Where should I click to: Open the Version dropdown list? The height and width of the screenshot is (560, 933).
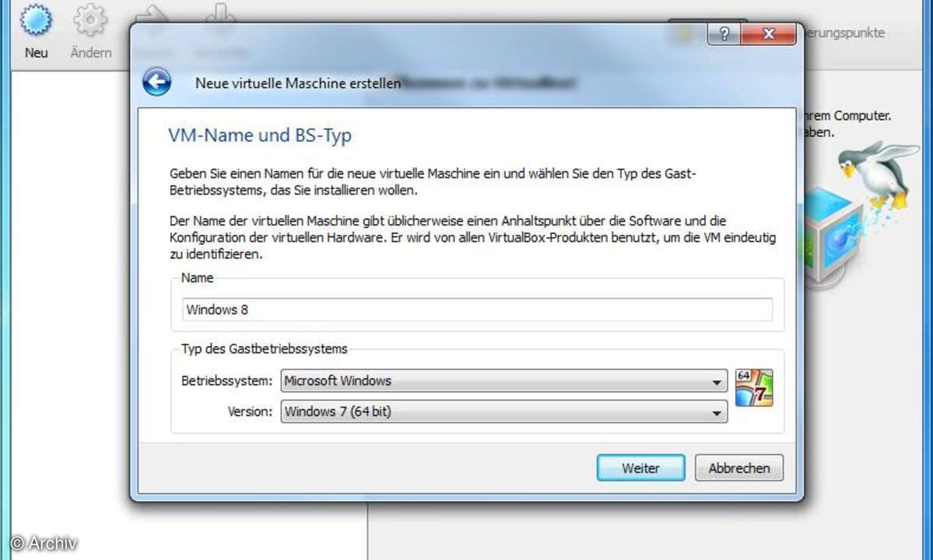coord(504,411)
